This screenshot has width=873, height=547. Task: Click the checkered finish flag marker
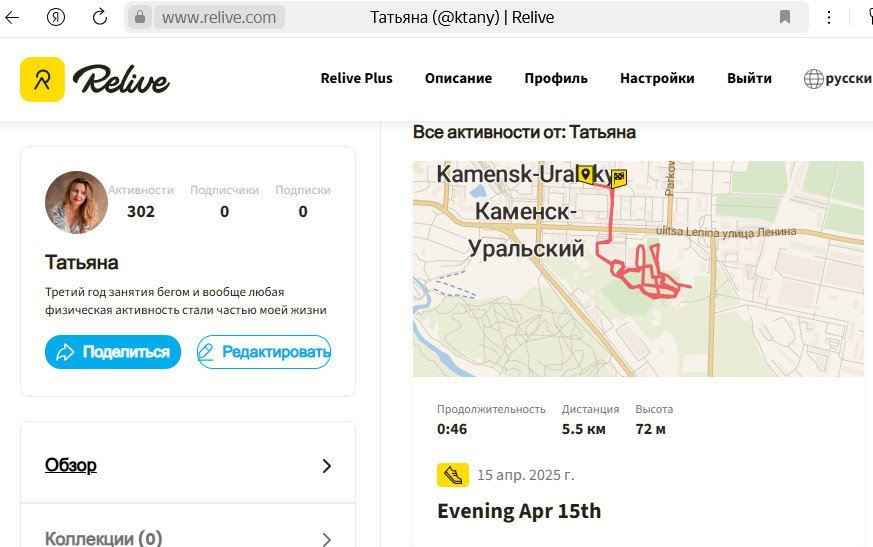[x=619, y=178]
